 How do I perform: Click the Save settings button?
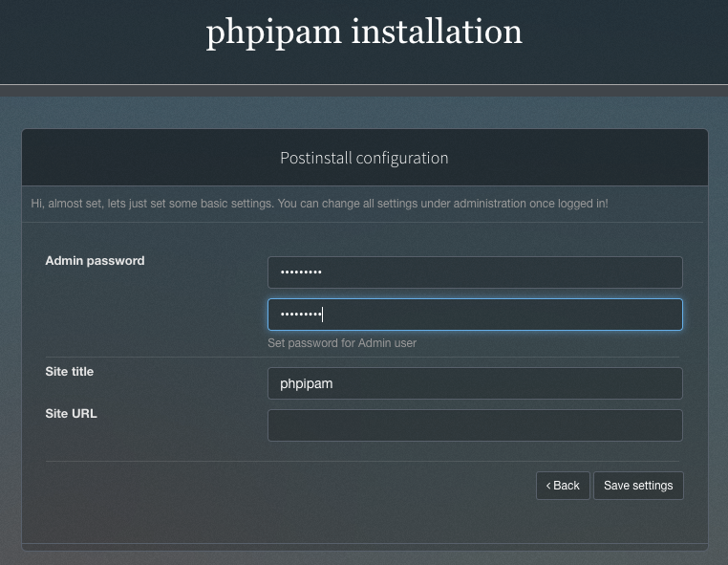638,486
